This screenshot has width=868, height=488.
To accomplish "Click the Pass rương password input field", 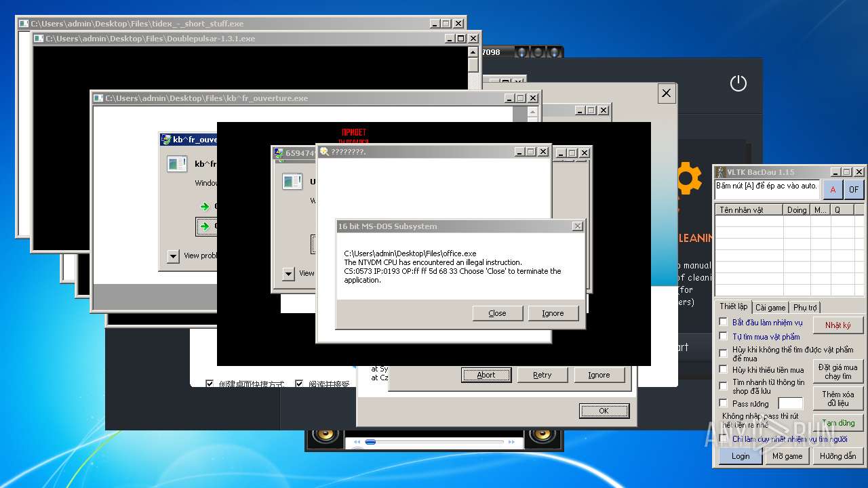I will tap(790, 404).
